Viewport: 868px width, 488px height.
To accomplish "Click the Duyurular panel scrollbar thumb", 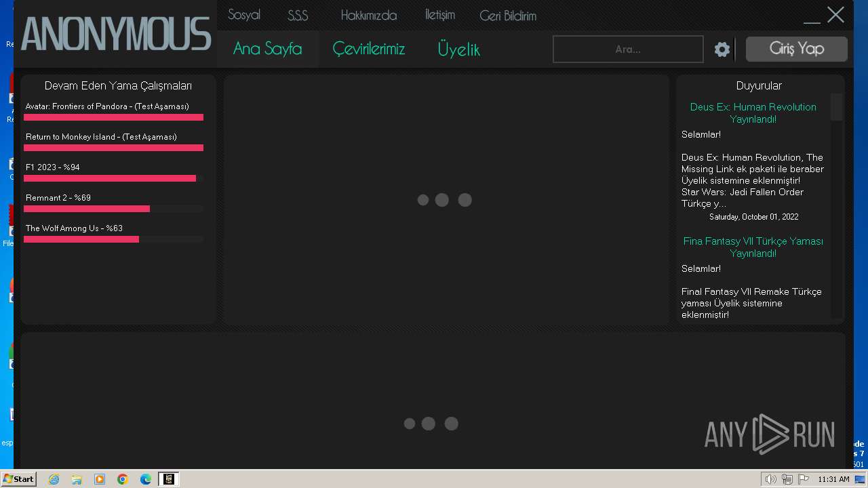I will coord(837,107).
